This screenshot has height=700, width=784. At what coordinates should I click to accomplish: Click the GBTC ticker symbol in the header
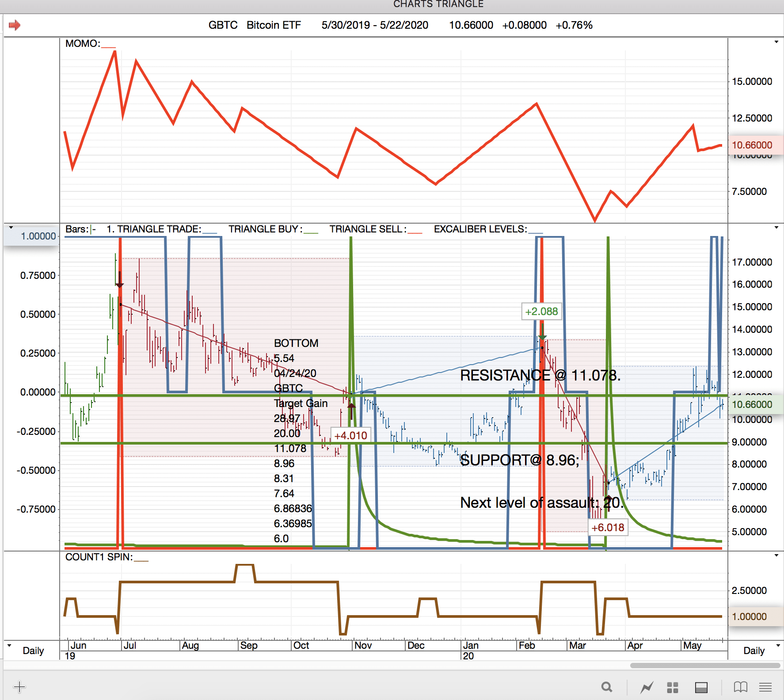[x=223, y=25]
